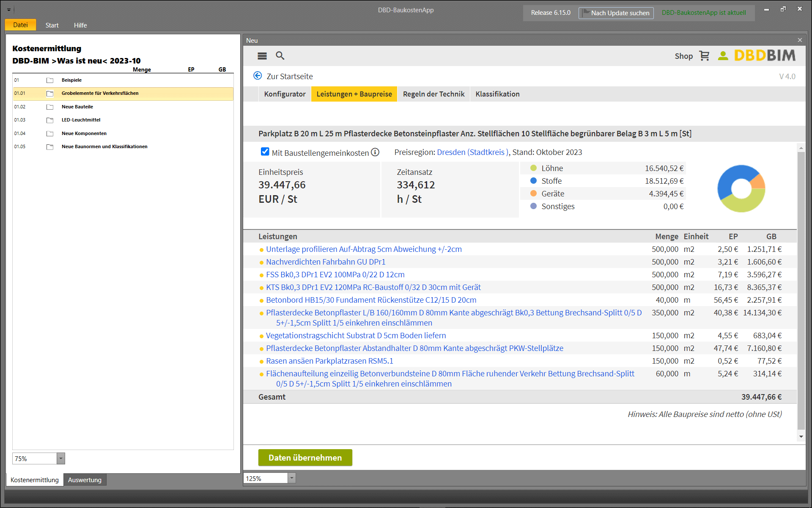This screenshot has height=508, width=812.
Task: Click folder icon of LED-Leuchtmittel row
Action: click(x=50, y=120)
